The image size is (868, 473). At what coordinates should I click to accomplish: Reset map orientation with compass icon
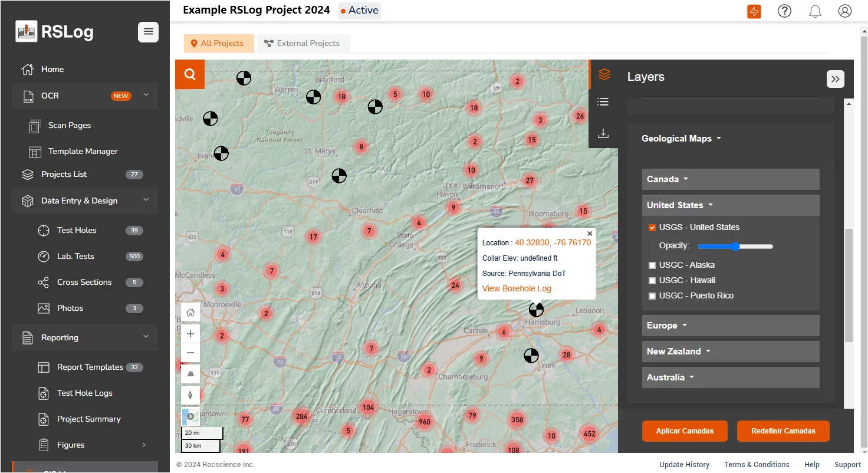click(190, 395)
